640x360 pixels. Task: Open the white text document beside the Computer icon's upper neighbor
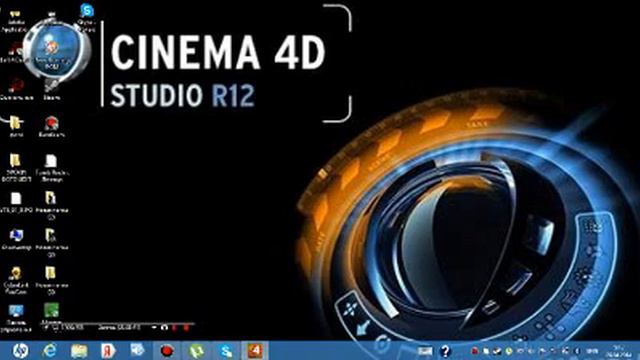[x=16, y=198]
